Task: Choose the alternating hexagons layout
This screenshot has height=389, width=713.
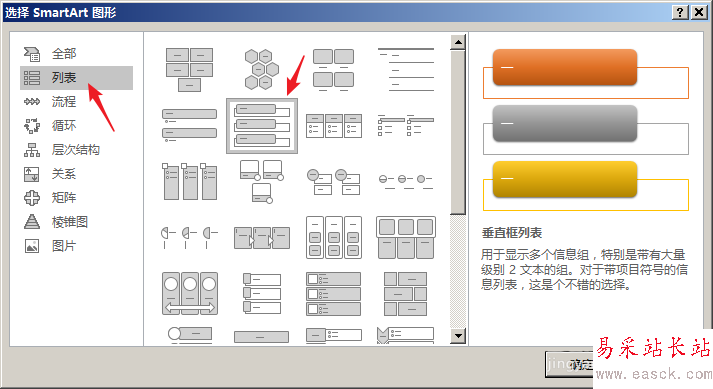Action: point(261,70)
